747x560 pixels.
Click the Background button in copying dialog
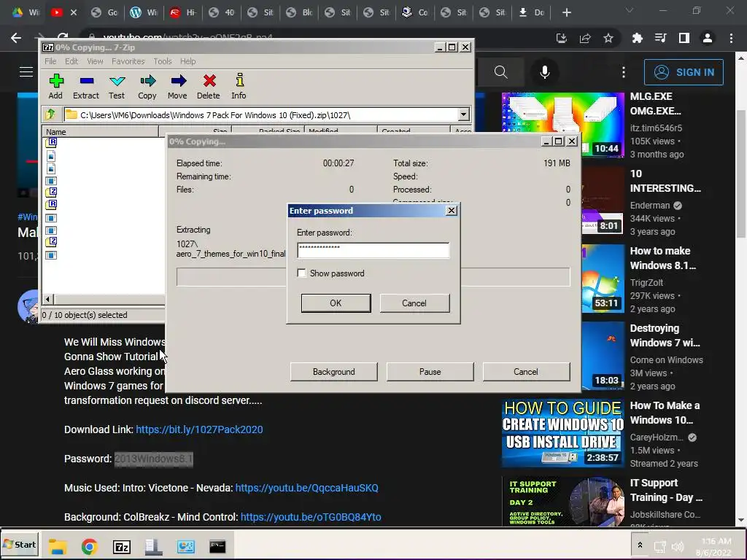pyautogui.click(x=334, y=371)
